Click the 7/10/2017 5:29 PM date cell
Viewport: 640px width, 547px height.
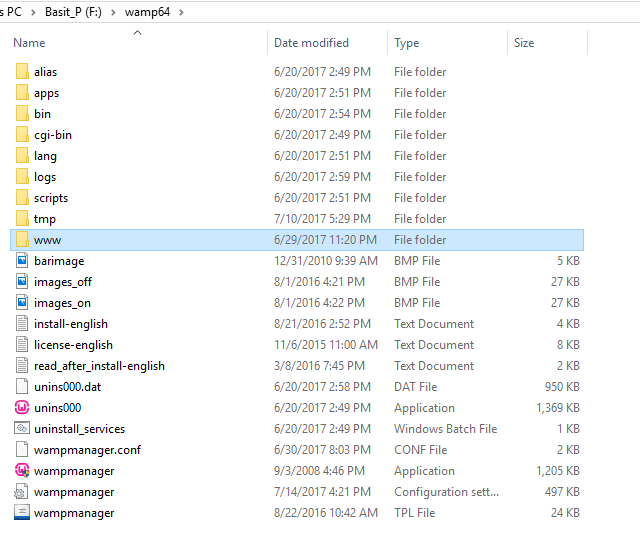point(322,219)
